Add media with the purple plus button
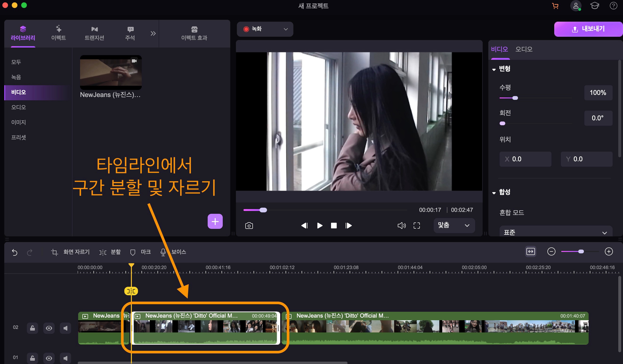Screen dimensions: 623x364 click(x=215, y=221)
